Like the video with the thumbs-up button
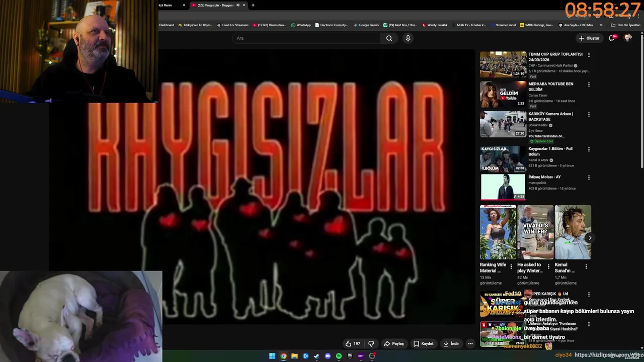Screen dimensions: 644x362 click(353, 343)
